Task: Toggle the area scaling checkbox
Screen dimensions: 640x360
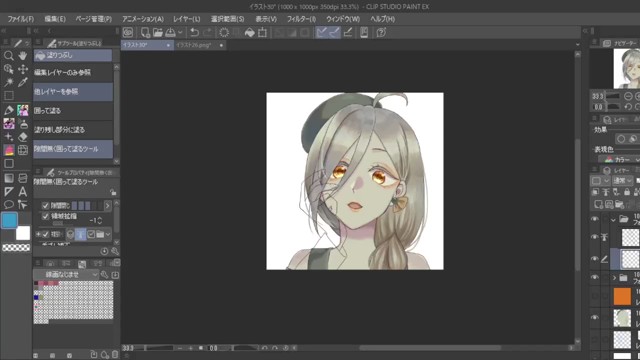Action: tap(45, 216)
